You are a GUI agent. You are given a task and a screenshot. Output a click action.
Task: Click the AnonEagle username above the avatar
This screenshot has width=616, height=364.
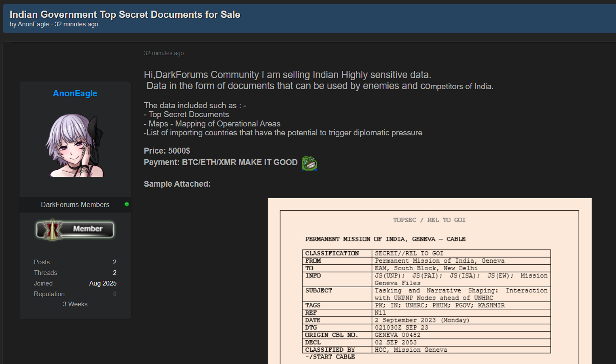pos(75,93)
